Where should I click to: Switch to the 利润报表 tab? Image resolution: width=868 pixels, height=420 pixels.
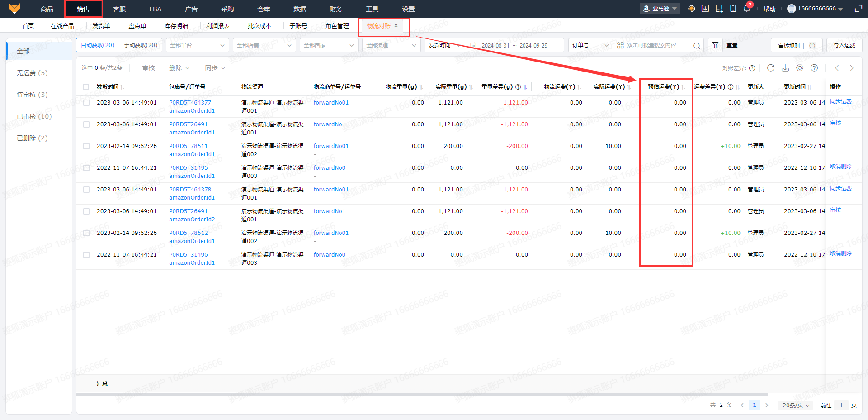point(218,26)
